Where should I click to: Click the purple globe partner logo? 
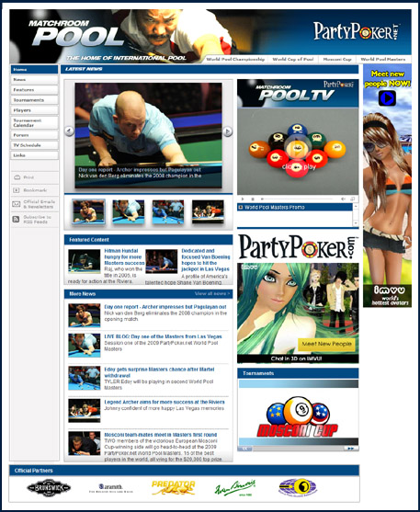[x=298, y=487]
